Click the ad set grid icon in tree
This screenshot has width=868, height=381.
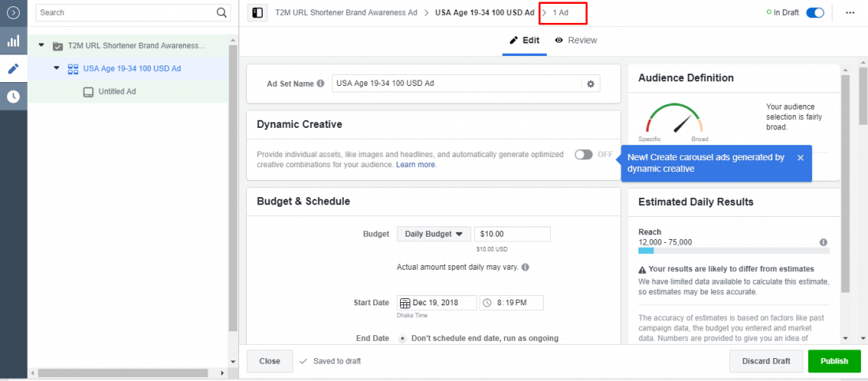(73, 69)
